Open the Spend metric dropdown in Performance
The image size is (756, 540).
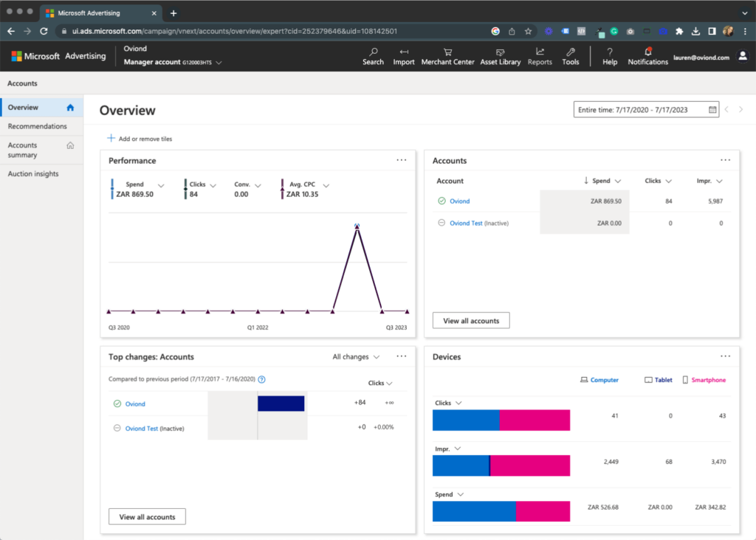click(x=161, y=185)
